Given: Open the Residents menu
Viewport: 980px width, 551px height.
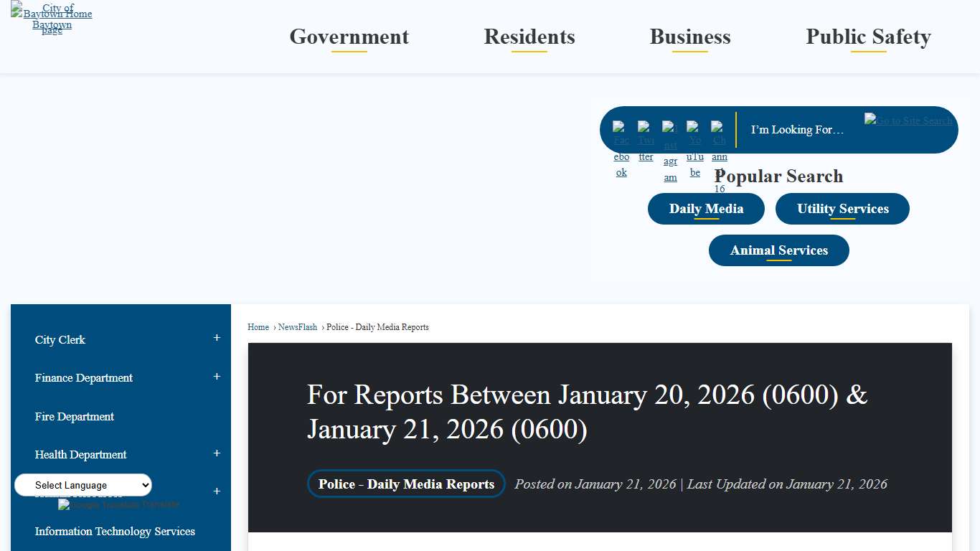Looking at the screenshot, I should tap(529, 37).
